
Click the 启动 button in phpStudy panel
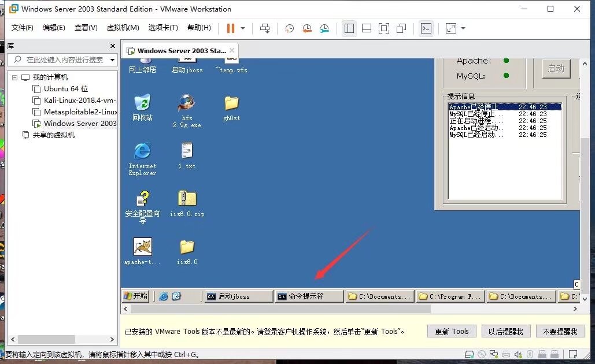click(556, 69)
